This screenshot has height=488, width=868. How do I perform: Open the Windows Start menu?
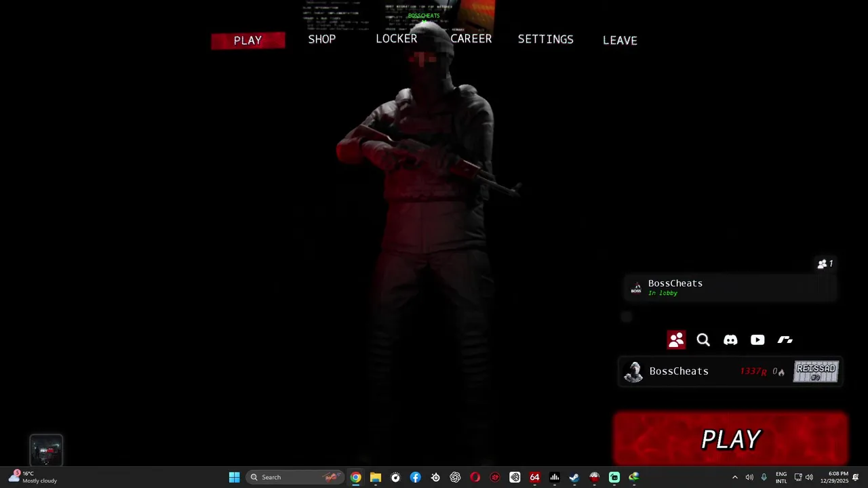coord(234,477)
